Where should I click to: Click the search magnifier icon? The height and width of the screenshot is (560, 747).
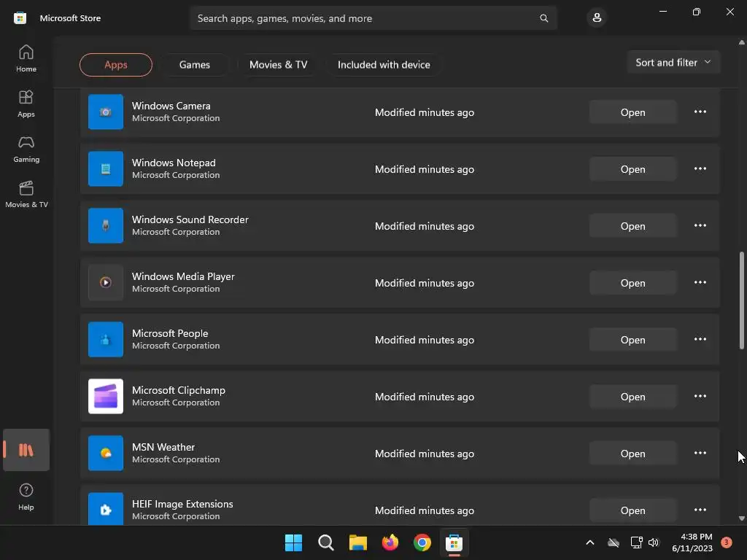[543, 18]
